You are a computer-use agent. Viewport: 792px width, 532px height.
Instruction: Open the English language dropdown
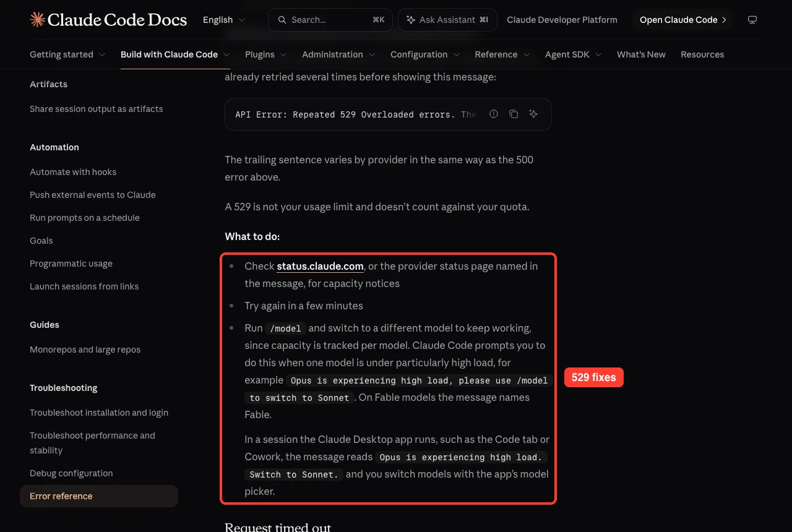click(224, 20)
